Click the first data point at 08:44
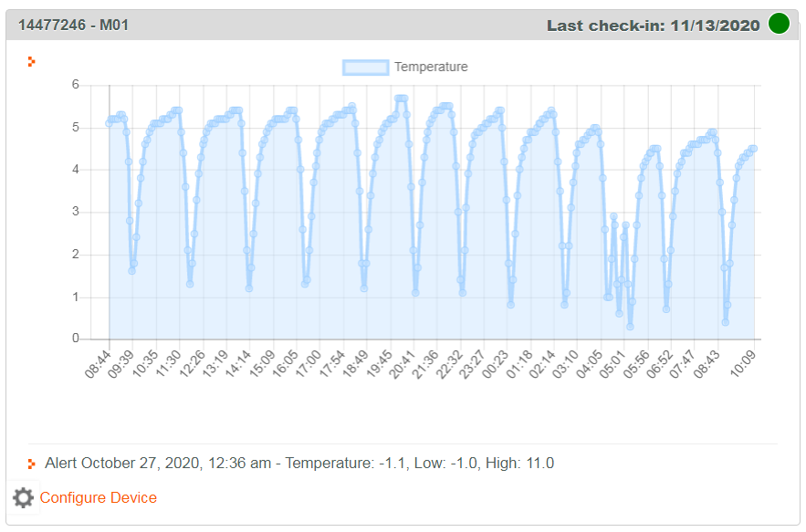Viewport: 806px width, 532px height. point(110,123)
